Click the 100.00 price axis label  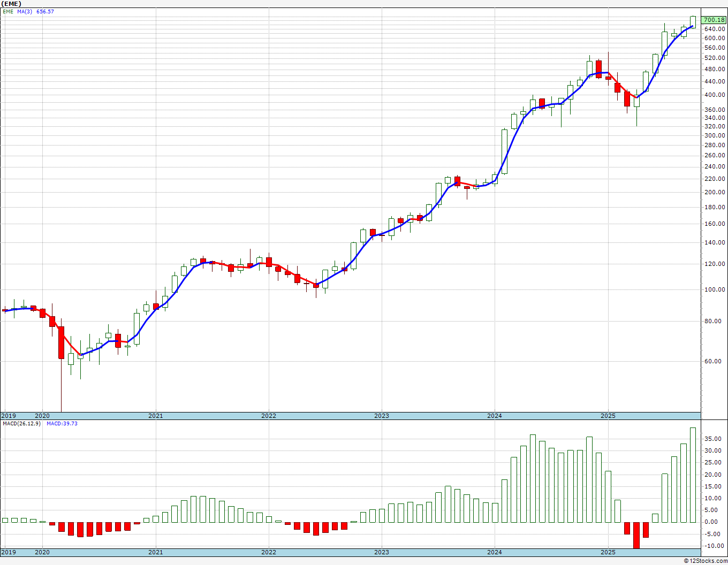pos(715,289)
